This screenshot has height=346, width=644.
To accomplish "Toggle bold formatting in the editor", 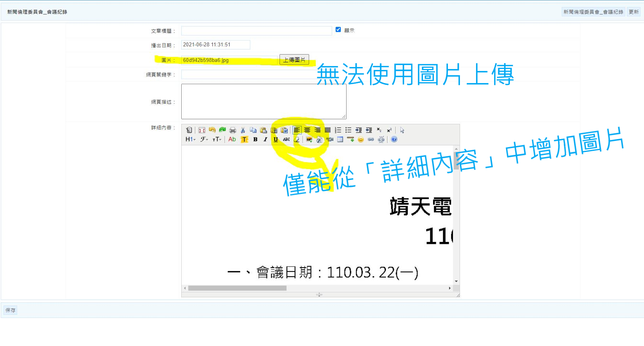I will (x=255, y=139).
